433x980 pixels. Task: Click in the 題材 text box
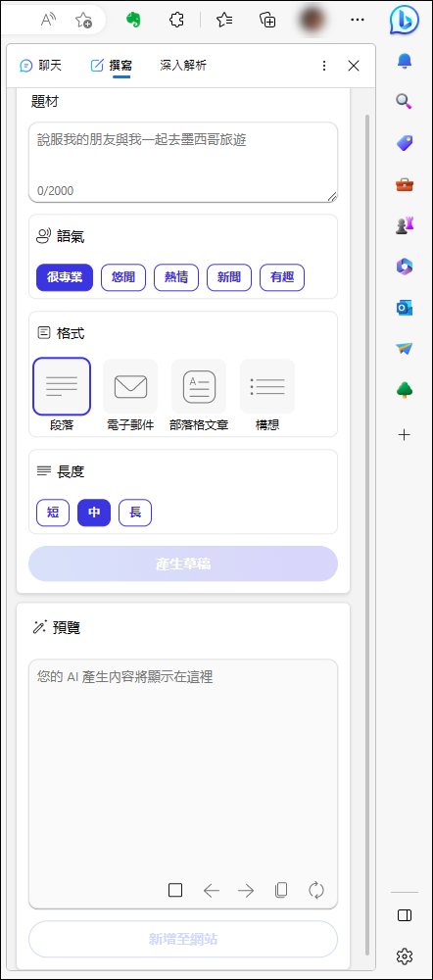[x=183, y=162]
